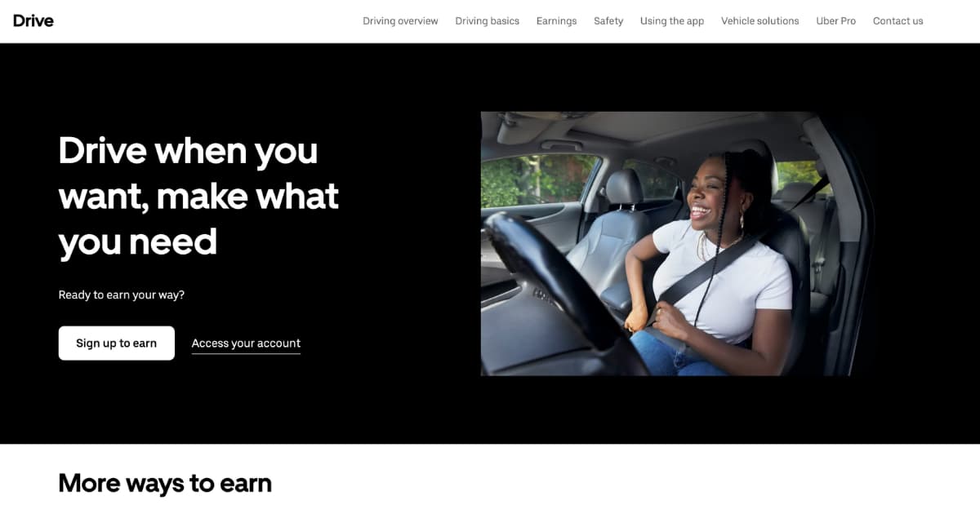Open the Safety page link
This screenshot has height=514, width=980.
tap(608, 21)
